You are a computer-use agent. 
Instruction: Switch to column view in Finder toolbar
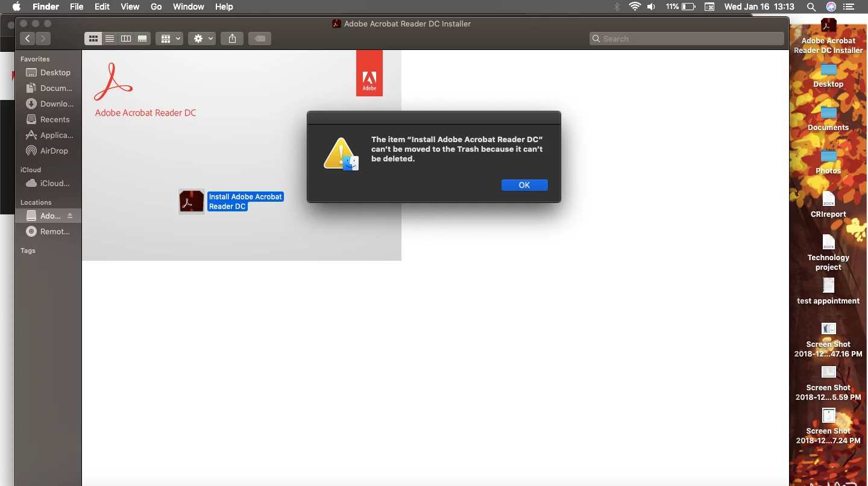coord(126,39)
